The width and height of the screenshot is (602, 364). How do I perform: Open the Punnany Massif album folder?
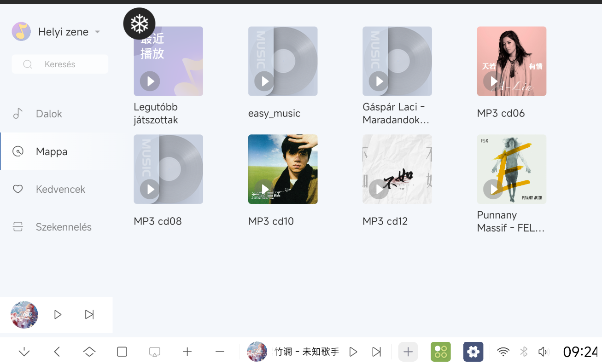(x=511, y=169)
